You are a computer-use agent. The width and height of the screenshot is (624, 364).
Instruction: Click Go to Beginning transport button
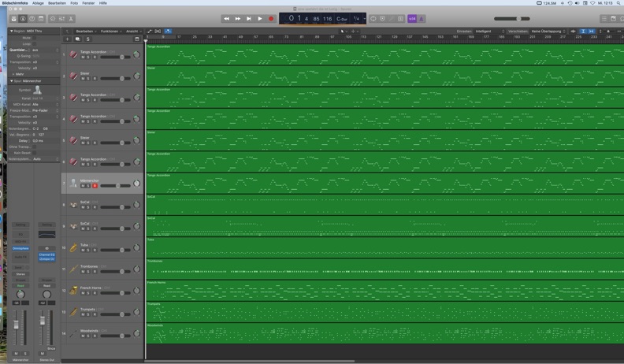[249, 19]
